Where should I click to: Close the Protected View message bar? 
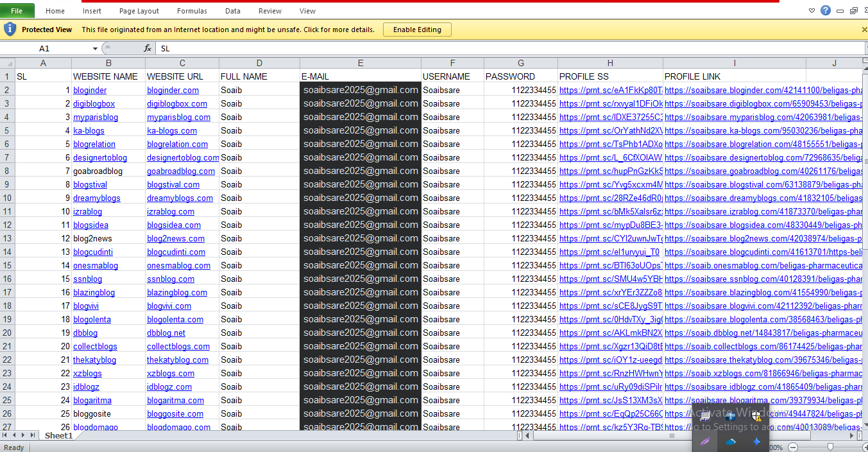click(x=864, y=30)
